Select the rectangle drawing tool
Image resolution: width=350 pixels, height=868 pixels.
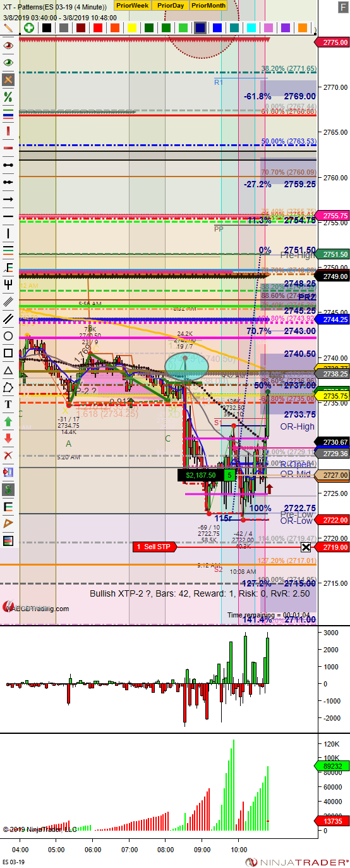coord(8,353)
